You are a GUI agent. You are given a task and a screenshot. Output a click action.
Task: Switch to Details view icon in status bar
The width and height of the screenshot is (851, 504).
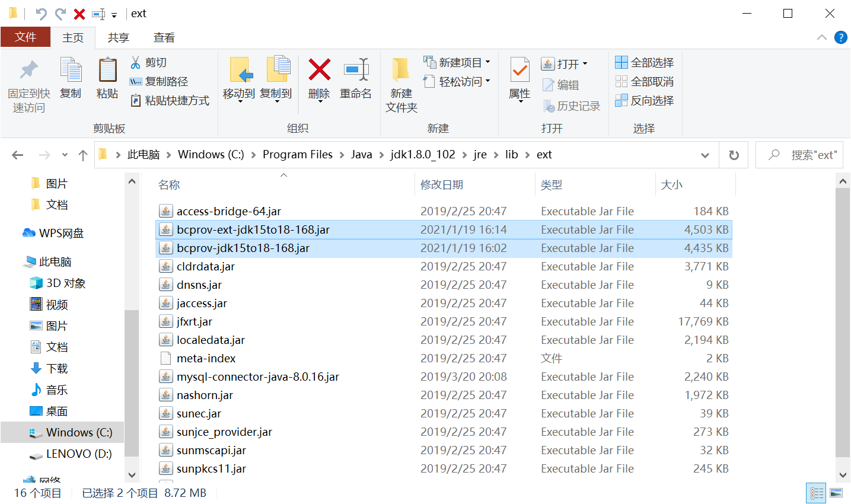coord(817,493)
